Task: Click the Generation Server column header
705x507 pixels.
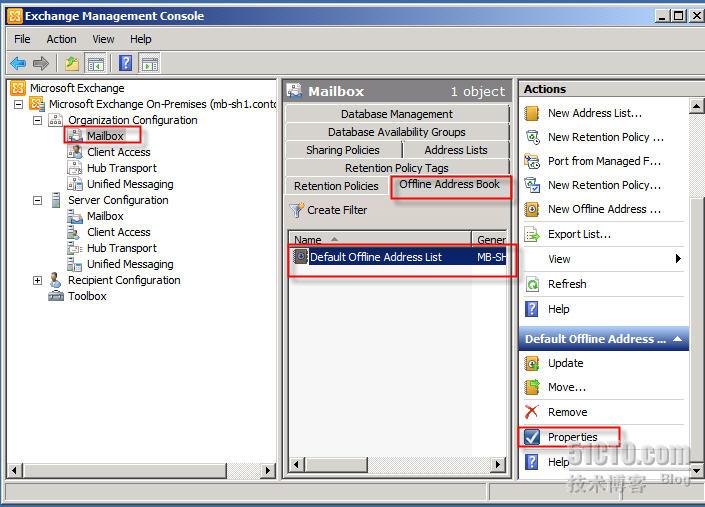Action: pyautogui.click(x=490, y=239)
